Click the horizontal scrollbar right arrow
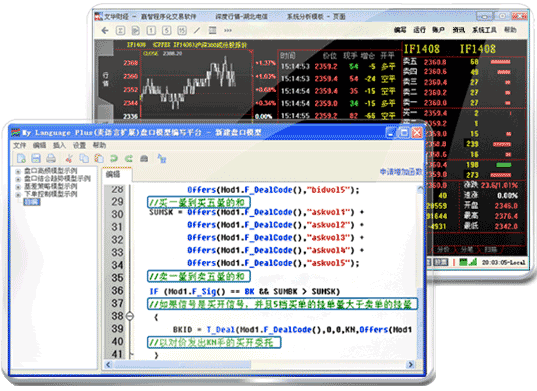537x391 pixels. (410, 365)
